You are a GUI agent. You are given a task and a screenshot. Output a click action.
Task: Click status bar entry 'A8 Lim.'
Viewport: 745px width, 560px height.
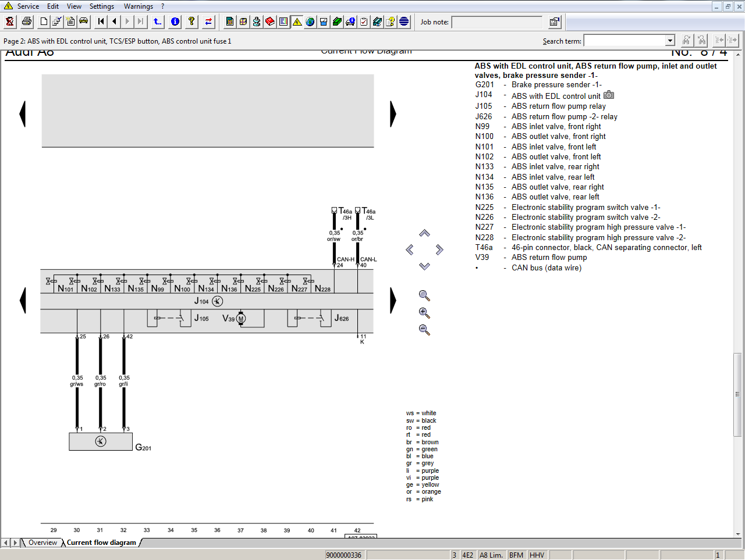click(491, 555)
